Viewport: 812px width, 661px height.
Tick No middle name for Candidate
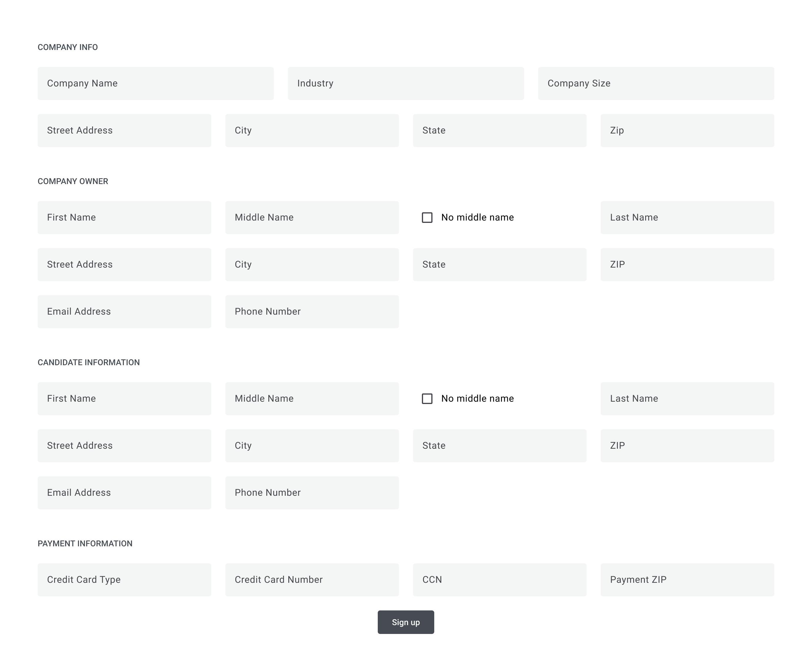427,399
